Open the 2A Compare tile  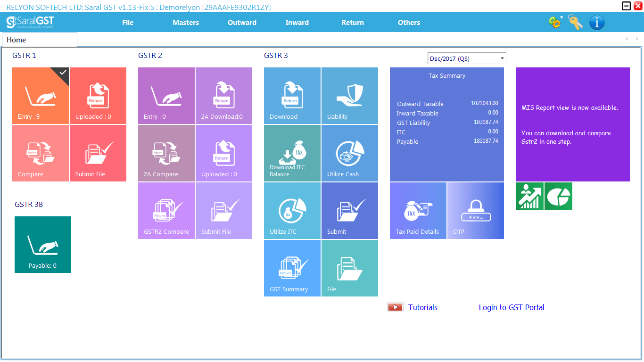(166, 153)
